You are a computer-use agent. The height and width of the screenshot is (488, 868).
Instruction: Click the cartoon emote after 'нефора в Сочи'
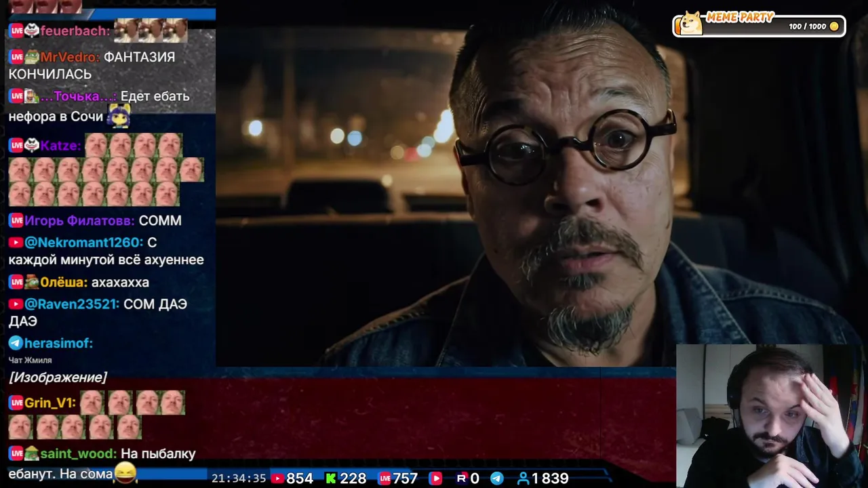pos(119,116)
